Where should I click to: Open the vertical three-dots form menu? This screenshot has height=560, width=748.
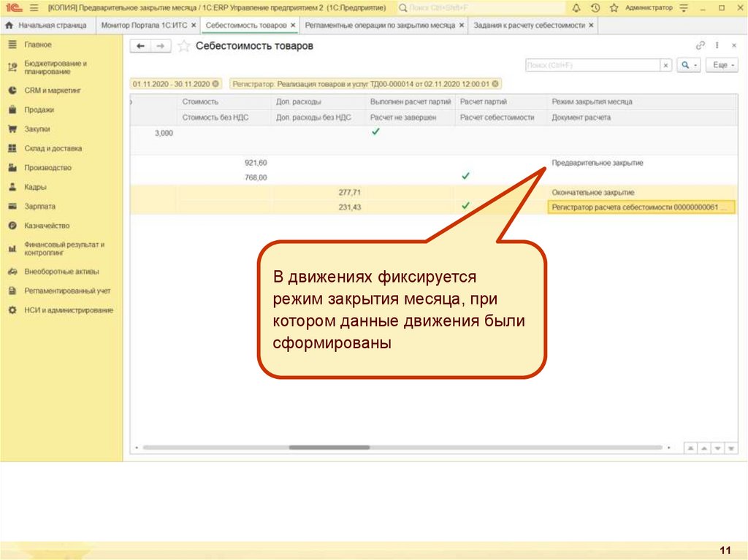[717, 45]
